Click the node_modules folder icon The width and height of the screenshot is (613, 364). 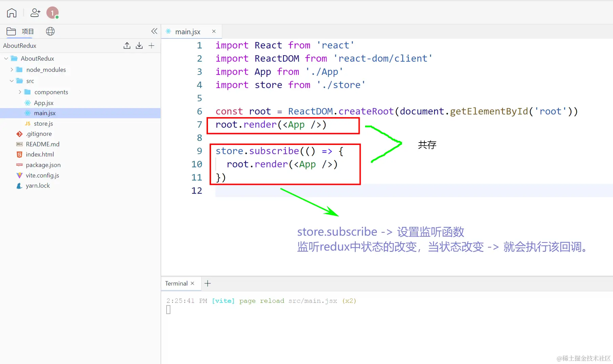[x=20, y=70]
